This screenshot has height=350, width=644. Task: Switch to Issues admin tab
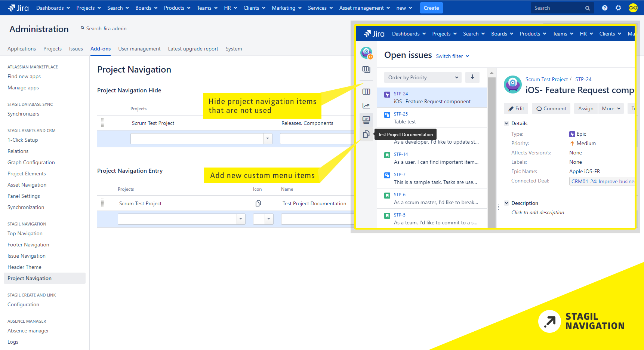pyautogui.click(x=76, y=49)
